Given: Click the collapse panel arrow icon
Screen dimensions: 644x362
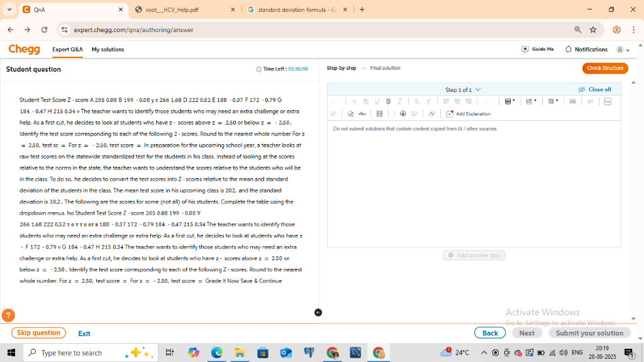Looking at the screenshot, I should 318,313.
